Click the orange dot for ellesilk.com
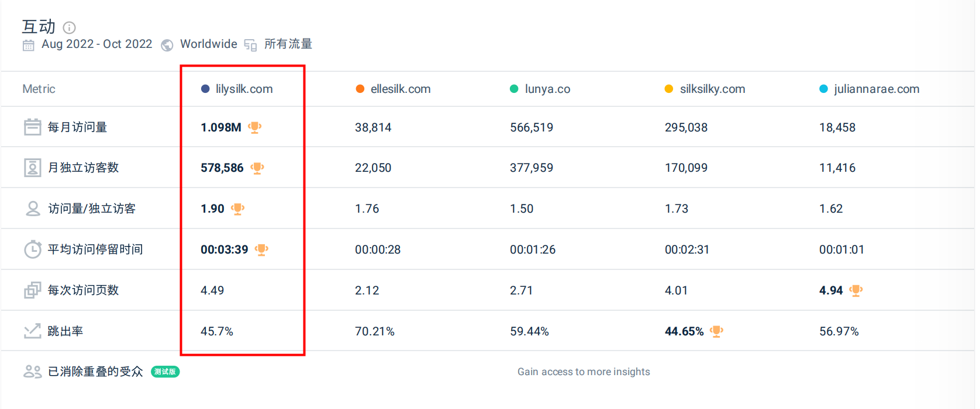The height and width of the screenshot is (409, 980). click(x=360, y=89)
